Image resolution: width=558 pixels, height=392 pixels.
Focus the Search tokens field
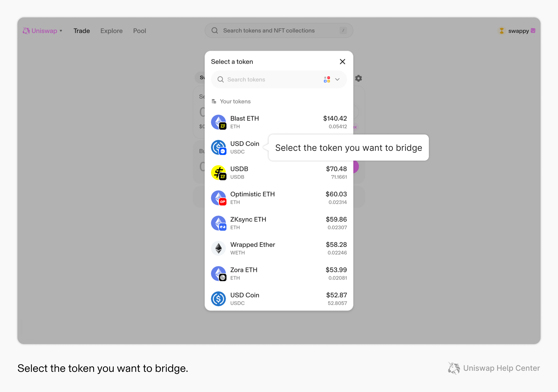point(279,79)
